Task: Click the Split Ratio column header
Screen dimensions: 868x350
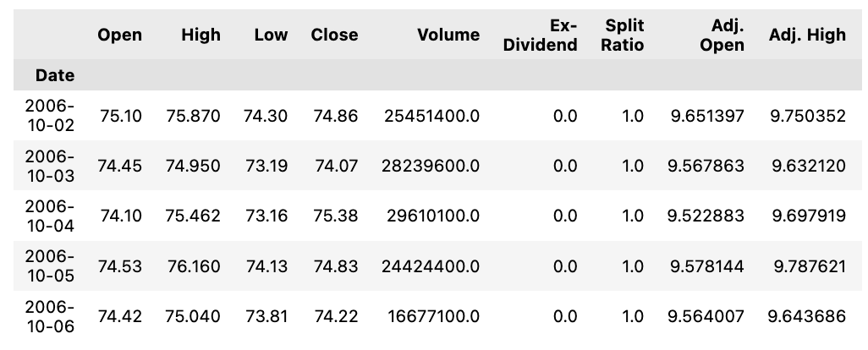Action: [622, 35]
